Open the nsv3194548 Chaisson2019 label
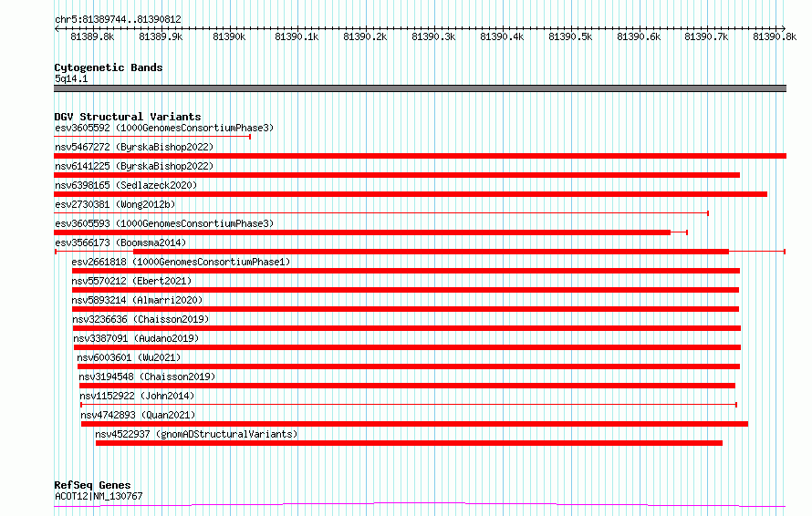The width and height of the screenshot is (812, 516). (x=147, y=377)
